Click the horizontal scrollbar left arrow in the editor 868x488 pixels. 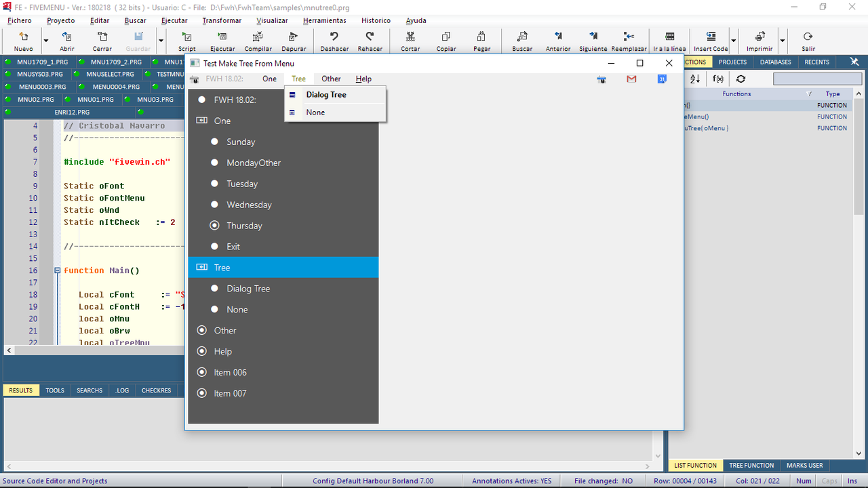coord(9,350)
